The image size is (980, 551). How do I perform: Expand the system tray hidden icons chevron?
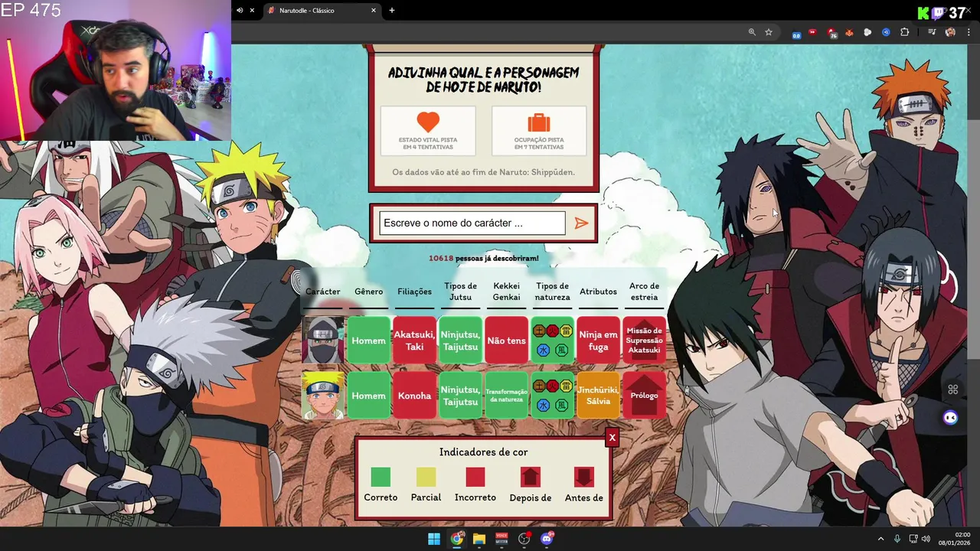tap(880, 539)
